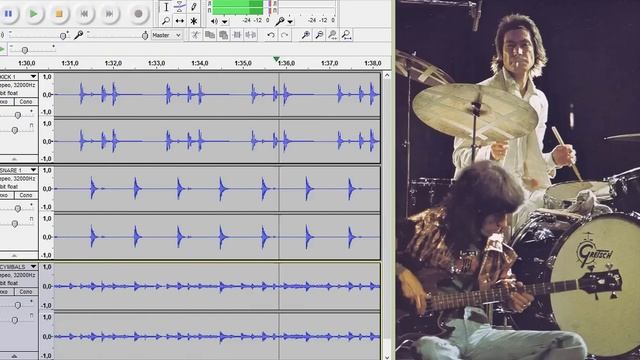640x360 pixels.
Task: Adjust the CYMBALS track gain slider
Action: pos(18,305)
